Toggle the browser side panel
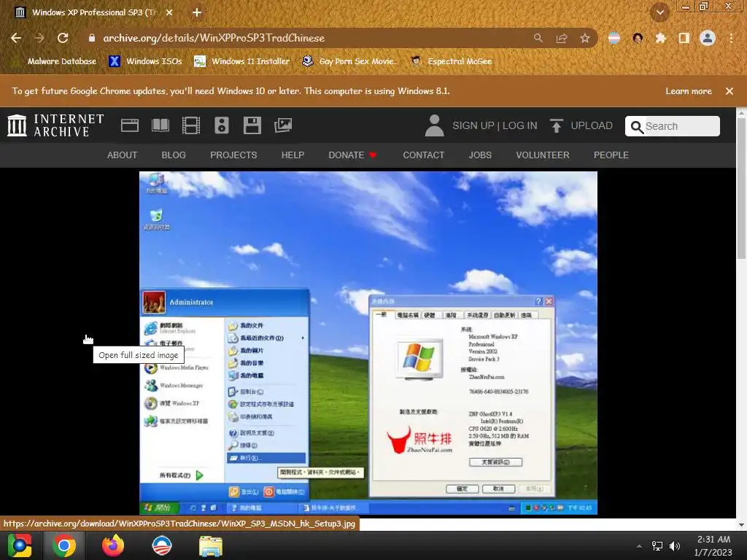Viewport: 747px width, 560px height. tap(684, 38)
